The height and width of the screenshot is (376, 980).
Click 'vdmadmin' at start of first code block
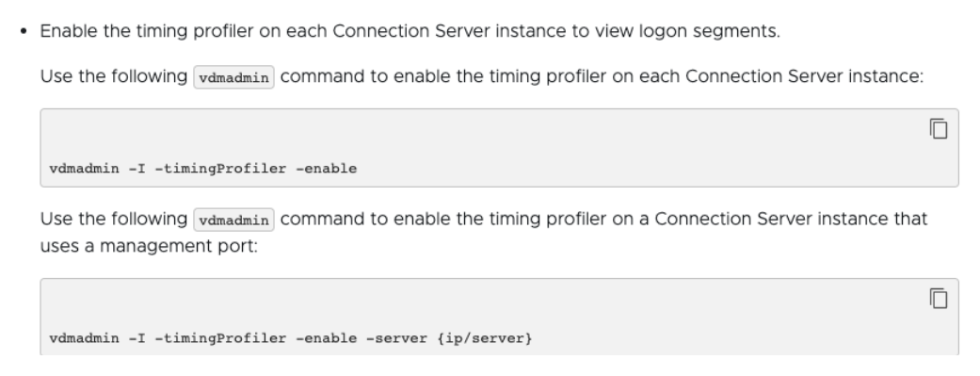[x=85, y=169]
